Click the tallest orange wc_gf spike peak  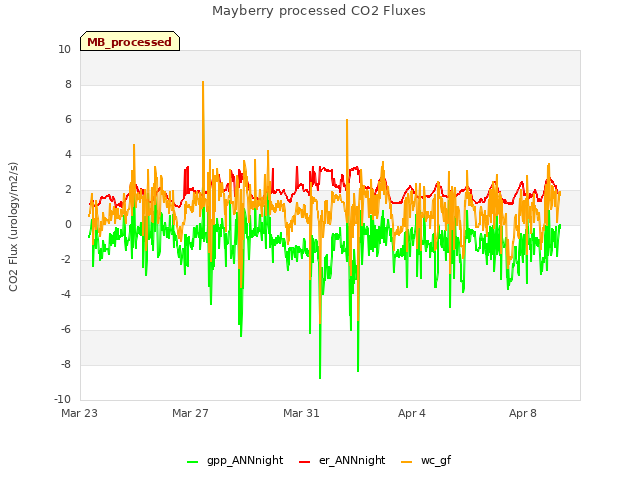point(203,82)
